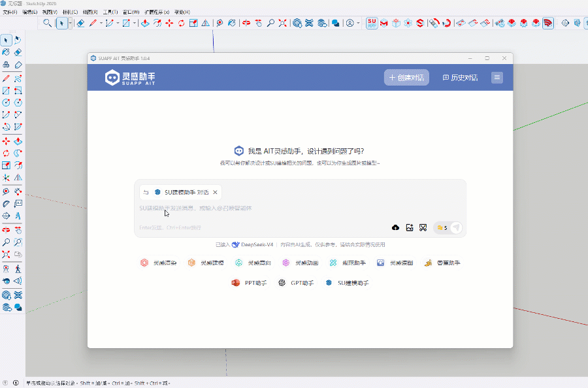Choose the PPT助手 assistant chip
This screenshot has height=388, width=588.
click(249, 283)
